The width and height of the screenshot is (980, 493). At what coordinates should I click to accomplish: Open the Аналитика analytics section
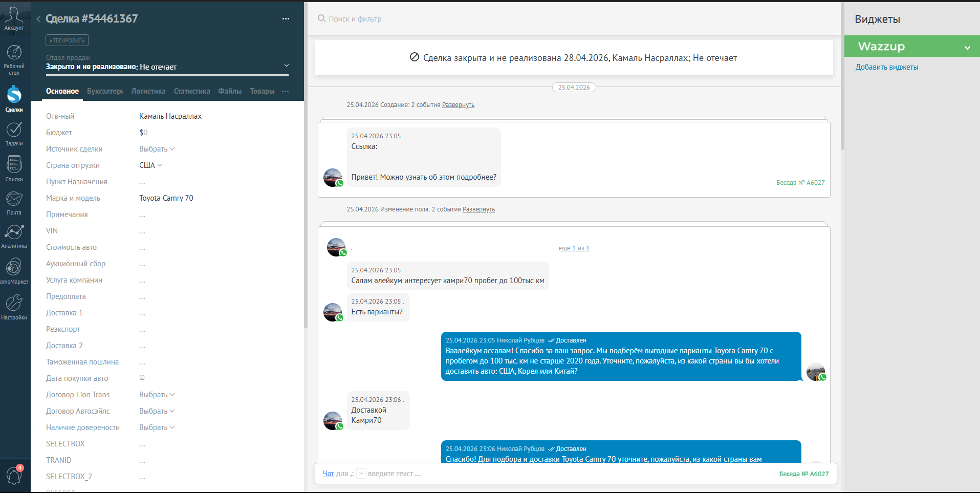coord(14,236)
